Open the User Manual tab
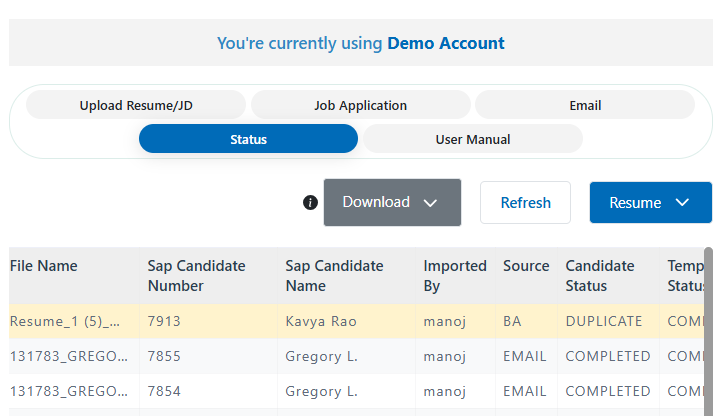This screenshot has height=416, width=717. coord(472,139)
